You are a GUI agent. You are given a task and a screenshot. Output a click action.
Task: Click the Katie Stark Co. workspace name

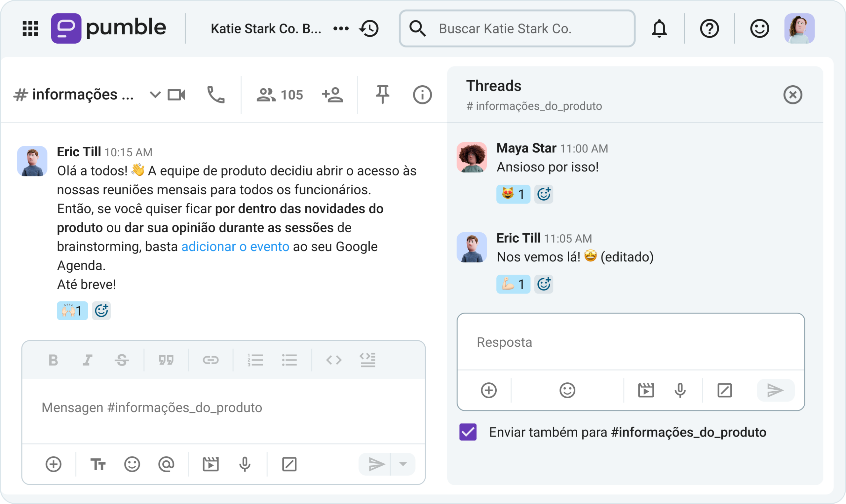(x=266, y=28)
